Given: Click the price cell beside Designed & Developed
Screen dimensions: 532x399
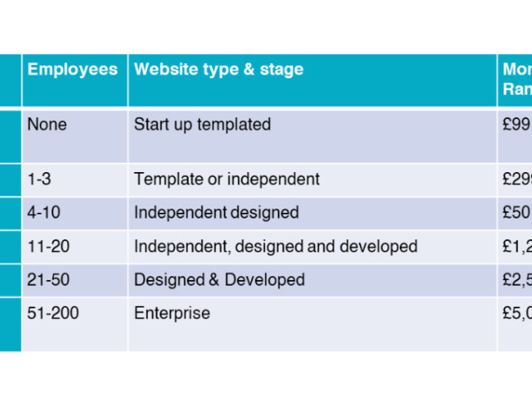Looking at the screenshot, I should [x=515, y=280].
